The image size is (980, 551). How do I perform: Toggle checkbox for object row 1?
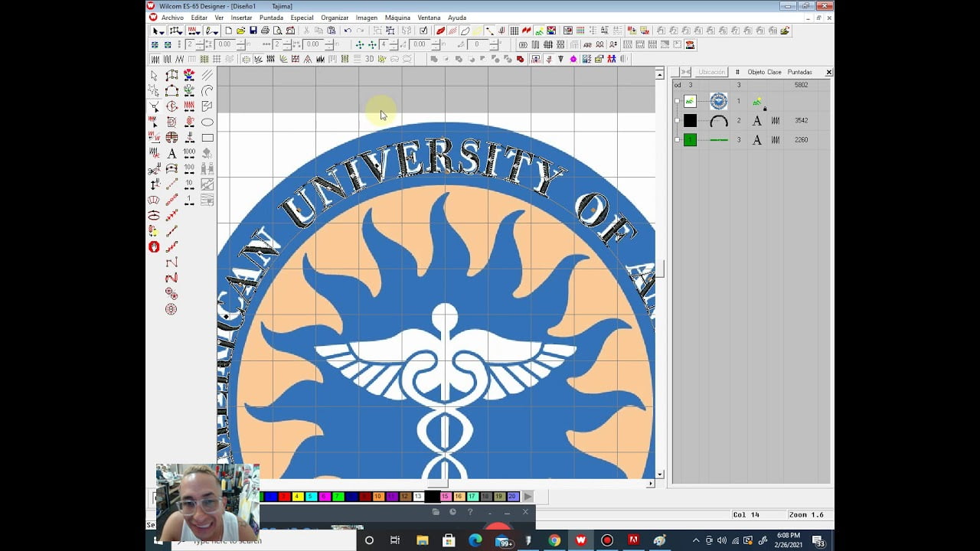(677, 101)
